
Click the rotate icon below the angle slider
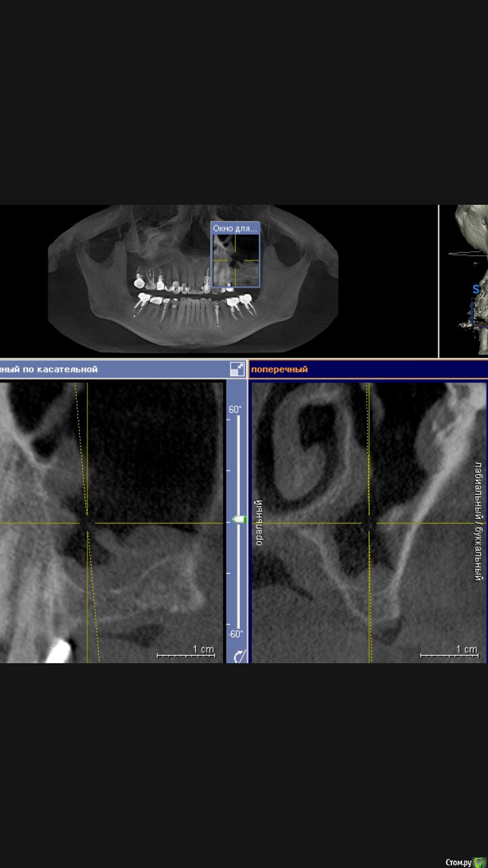(x=239, y=656)
